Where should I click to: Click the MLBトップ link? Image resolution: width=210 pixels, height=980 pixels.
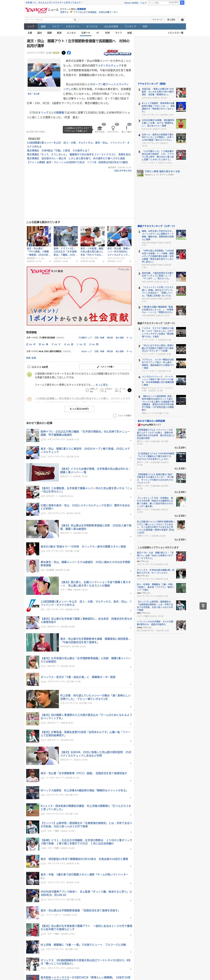click(x=87, y=351)
